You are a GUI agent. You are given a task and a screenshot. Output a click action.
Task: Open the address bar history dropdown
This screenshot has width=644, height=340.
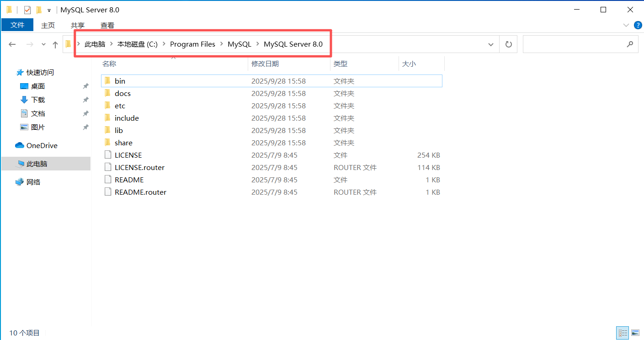pos(491,44)
